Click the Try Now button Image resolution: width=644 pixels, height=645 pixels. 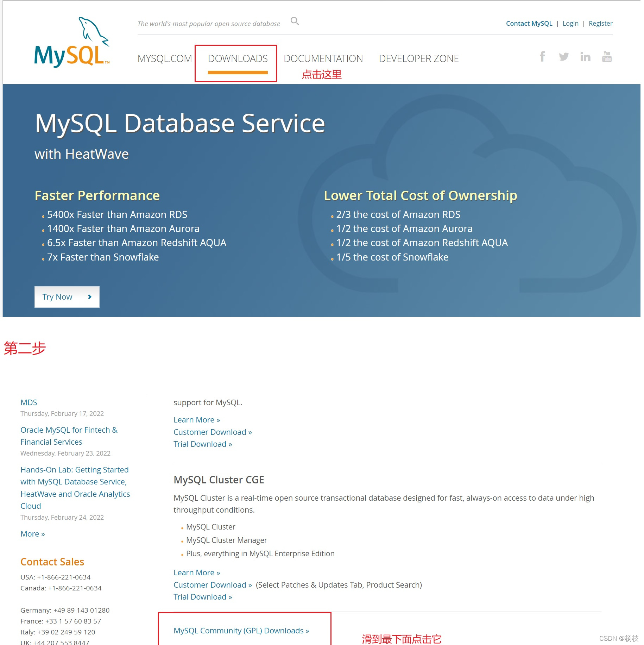pyautogui.click(x=67, y=297)
